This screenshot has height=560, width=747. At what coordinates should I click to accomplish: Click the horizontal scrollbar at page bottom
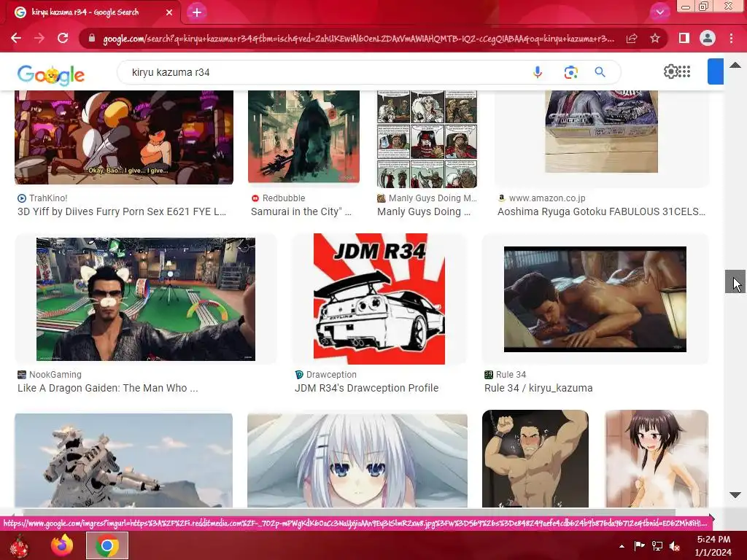349,513
